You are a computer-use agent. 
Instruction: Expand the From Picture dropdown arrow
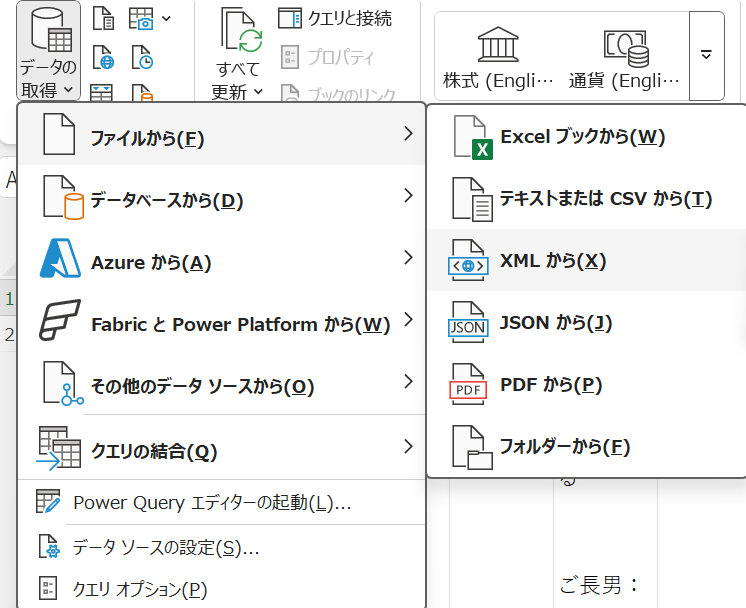point(166,19)
